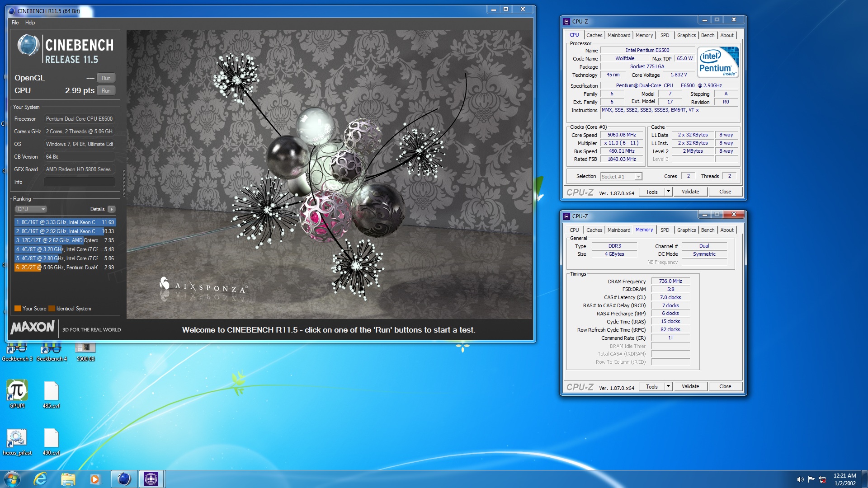This screenshot has width=868, height=488.
Task: Click the Intel Pentium inside logo
Action: pos(718,62)
